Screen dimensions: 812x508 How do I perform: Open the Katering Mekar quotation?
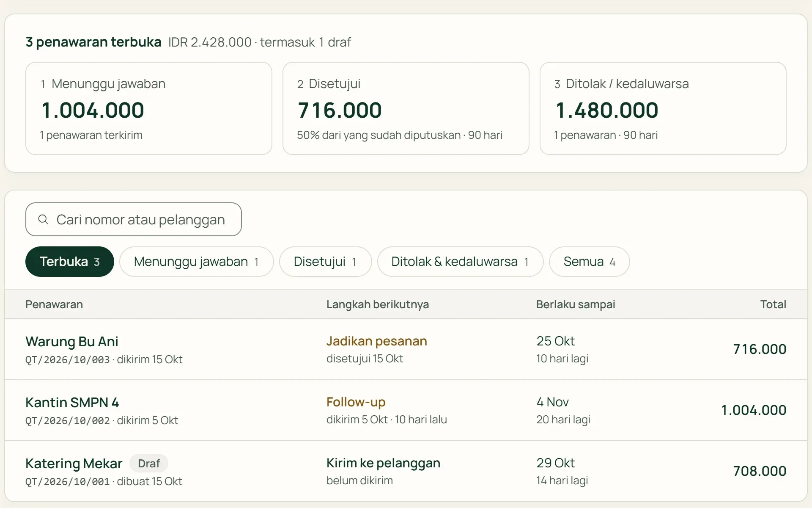[406, 471]
